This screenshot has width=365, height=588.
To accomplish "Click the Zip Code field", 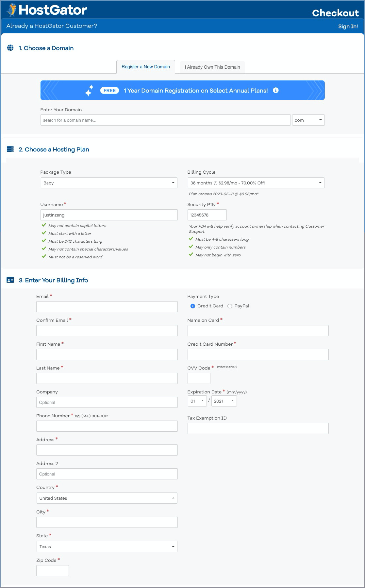I will 53,571.
